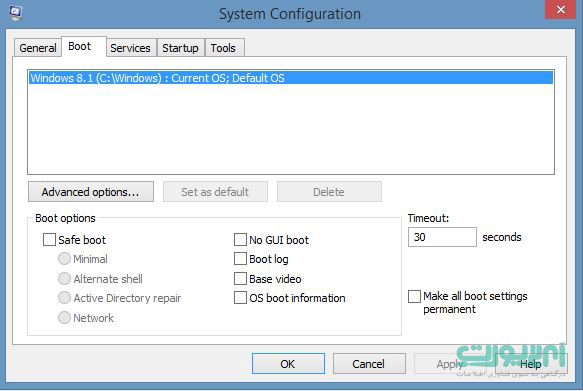Go to the Startup tab

pyautogui.click(x=180, y=48)
